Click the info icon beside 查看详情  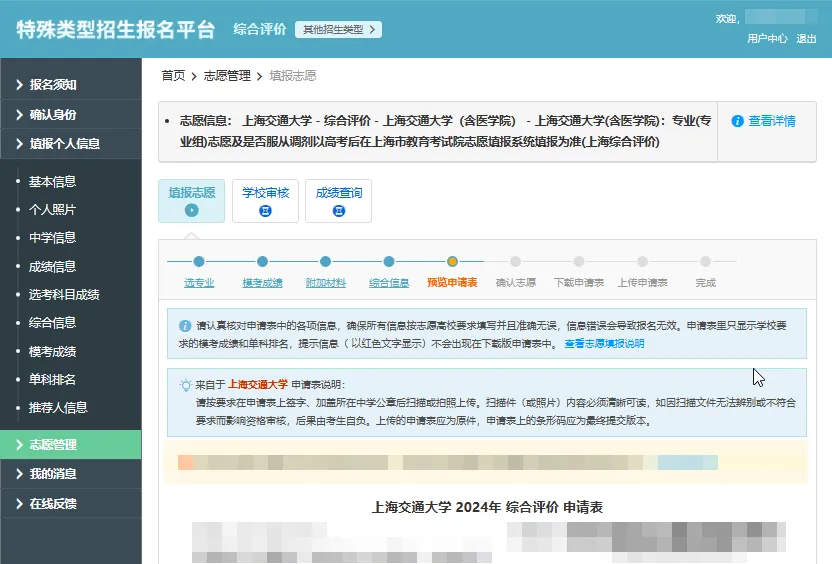click(x=737, y=121)
